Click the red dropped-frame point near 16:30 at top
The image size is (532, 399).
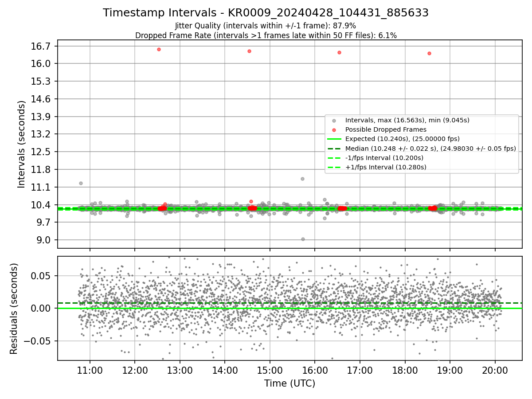[x=339, y=52]
